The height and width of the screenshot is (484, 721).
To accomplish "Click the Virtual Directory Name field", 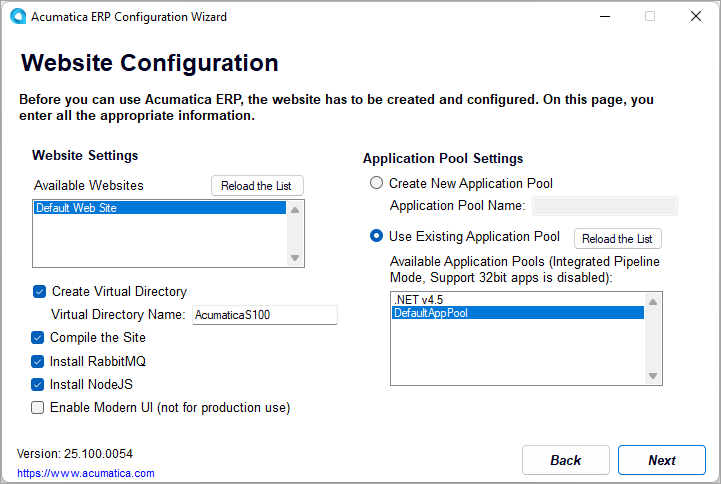I will [x=265, y=315].
